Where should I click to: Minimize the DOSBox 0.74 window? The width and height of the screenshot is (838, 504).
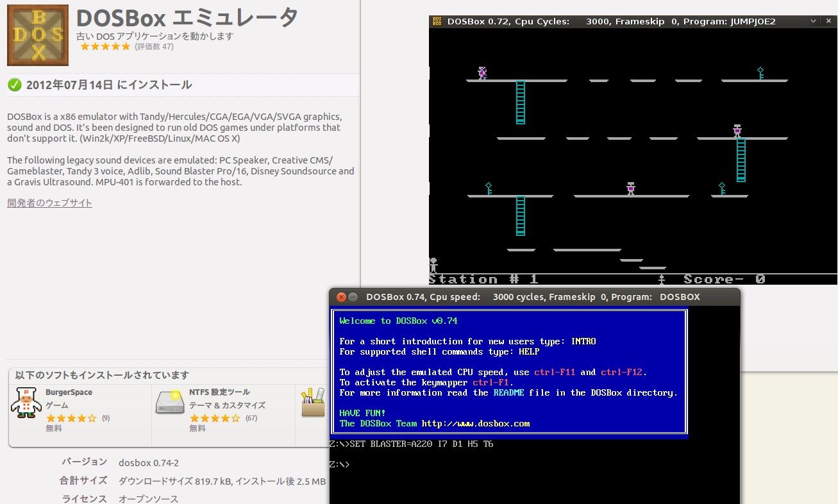click(353, 297)
